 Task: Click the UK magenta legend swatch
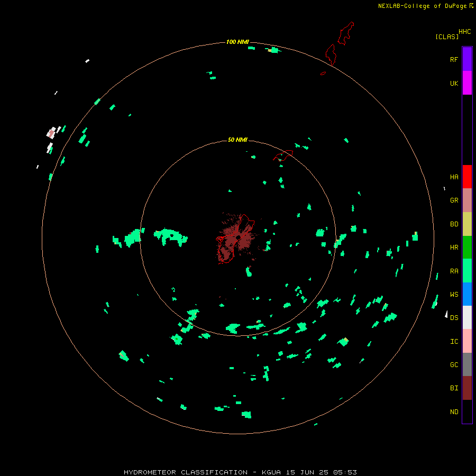(x=467, y=83)
